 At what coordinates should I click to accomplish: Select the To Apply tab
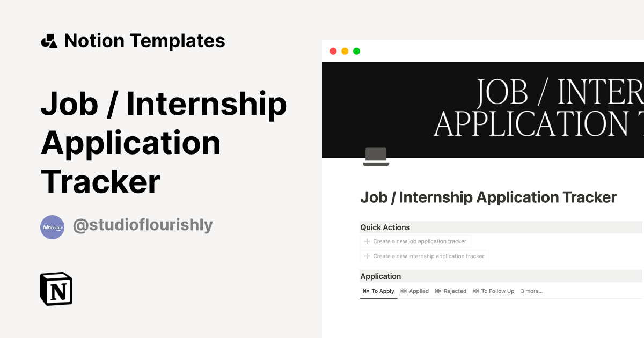382,291
